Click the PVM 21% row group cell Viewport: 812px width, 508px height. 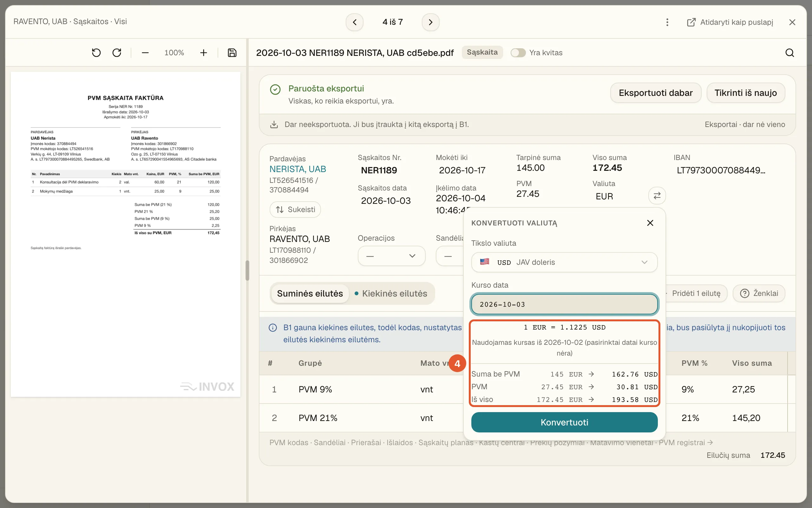318,418
